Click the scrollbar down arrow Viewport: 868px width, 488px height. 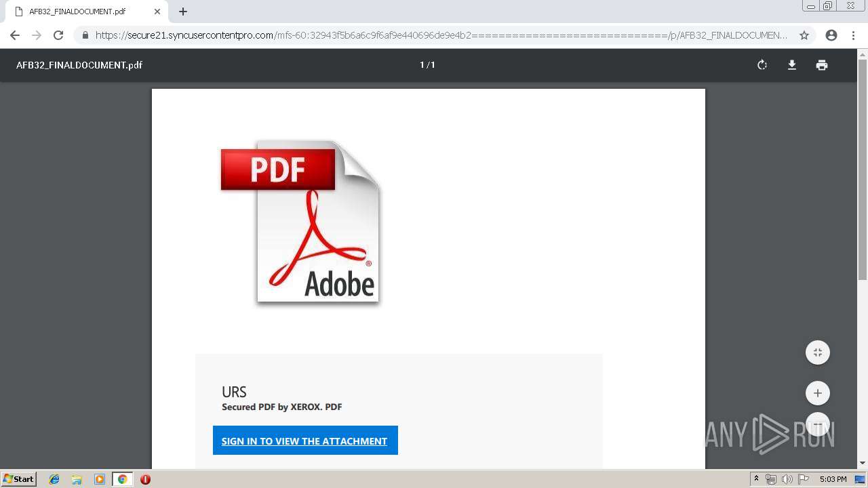coord(863,464)
